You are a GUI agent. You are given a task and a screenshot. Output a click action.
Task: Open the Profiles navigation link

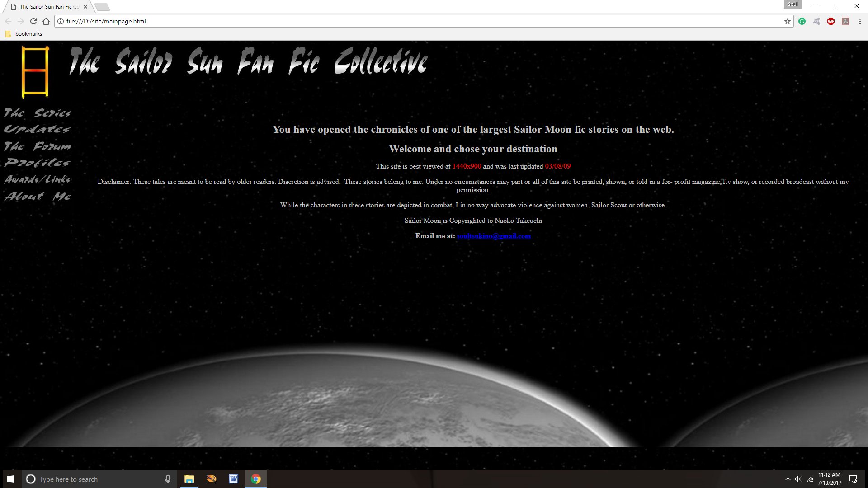pyautogui.click(x=37, y=163)
